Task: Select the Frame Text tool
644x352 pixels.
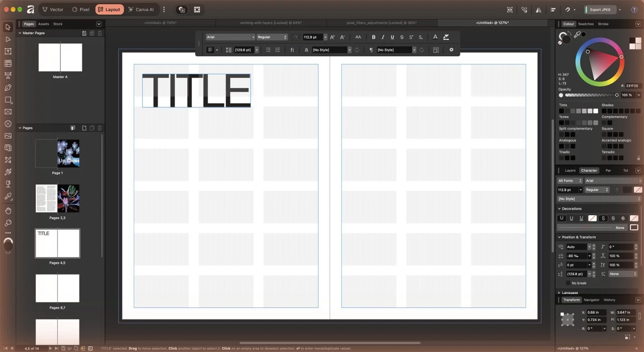Action: click(8, 51)
